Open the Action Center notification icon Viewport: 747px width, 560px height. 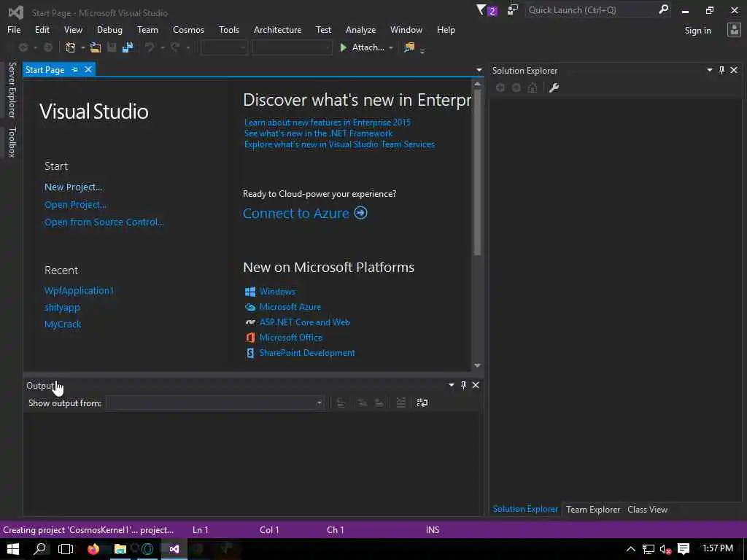[x=684, y=549]
